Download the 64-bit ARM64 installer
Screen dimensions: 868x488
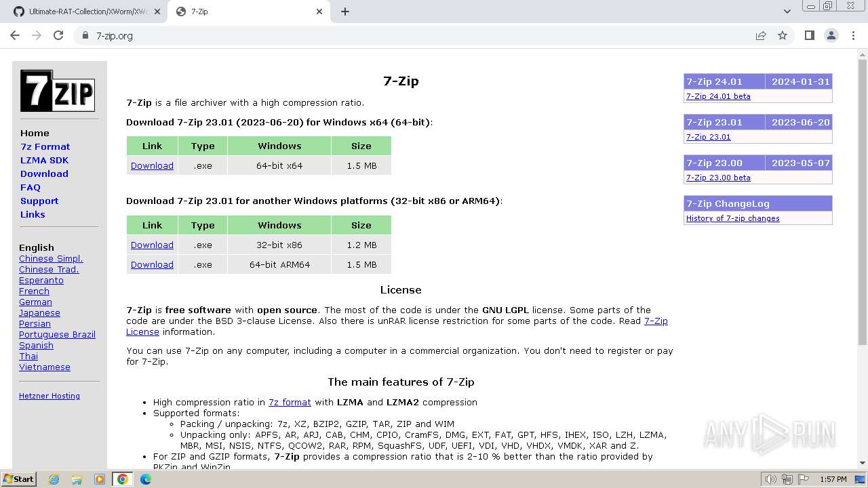[x=152, y=264]
